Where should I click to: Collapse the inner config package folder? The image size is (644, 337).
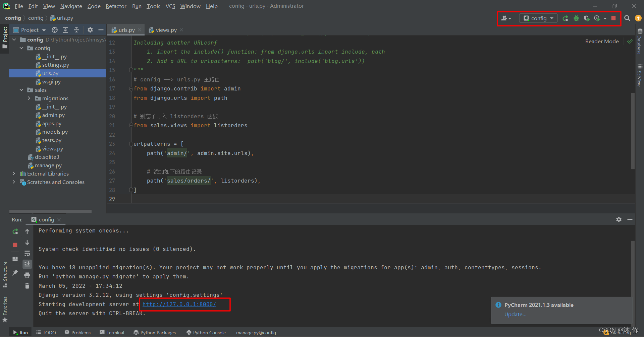pyautogui.click(x=21, y=48)
